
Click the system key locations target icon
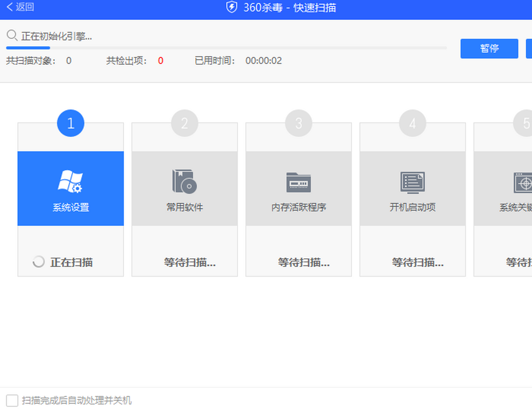pyautogui.click(x=523, y=182)
